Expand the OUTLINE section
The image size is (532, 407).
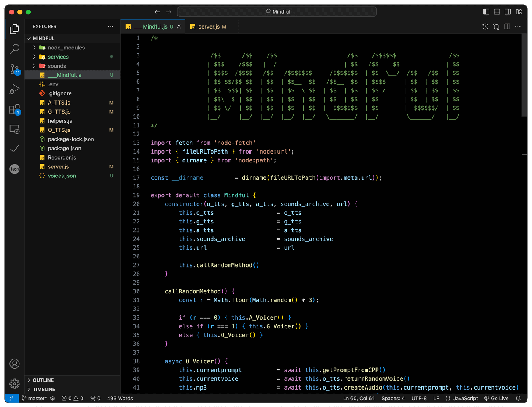point(43,380)
